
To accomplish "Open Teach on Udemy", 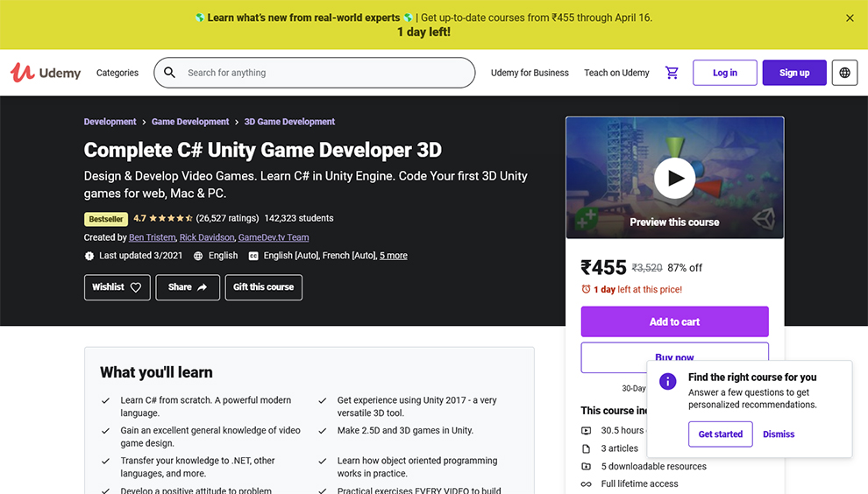I will pyautogui.click(x=616, y=73).
